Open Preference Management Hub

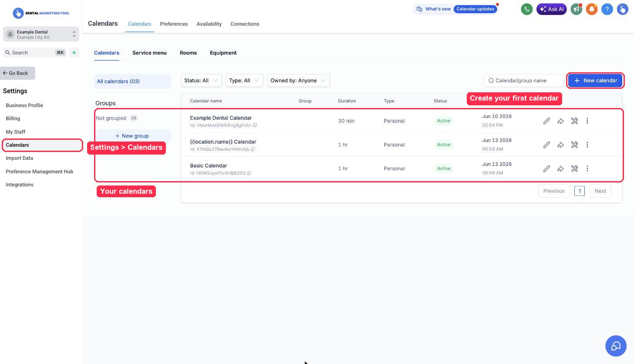pyautogui.click(x=40, y=172)
